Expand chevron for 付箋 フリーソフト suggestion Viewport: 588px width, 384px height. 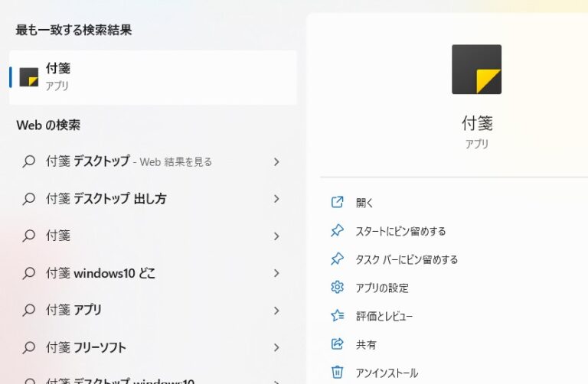[x=276, y=347]
